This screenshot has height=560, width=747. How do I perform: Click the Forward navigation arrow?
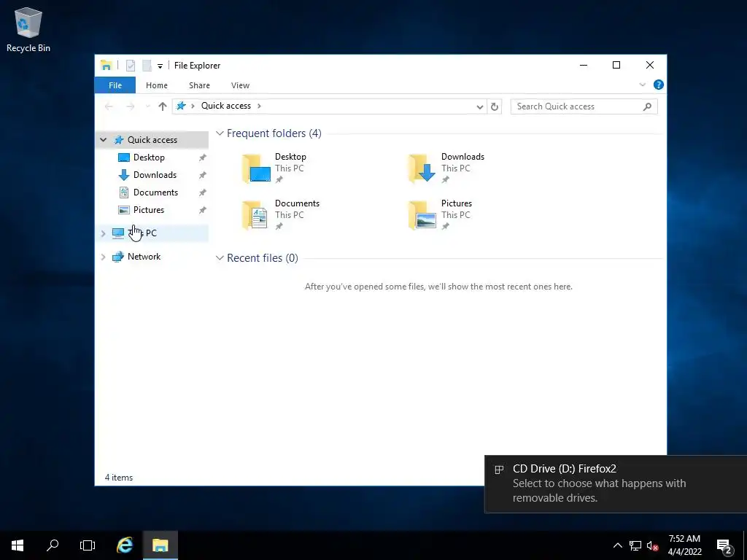pyautogui.click(x=130, y=106)
